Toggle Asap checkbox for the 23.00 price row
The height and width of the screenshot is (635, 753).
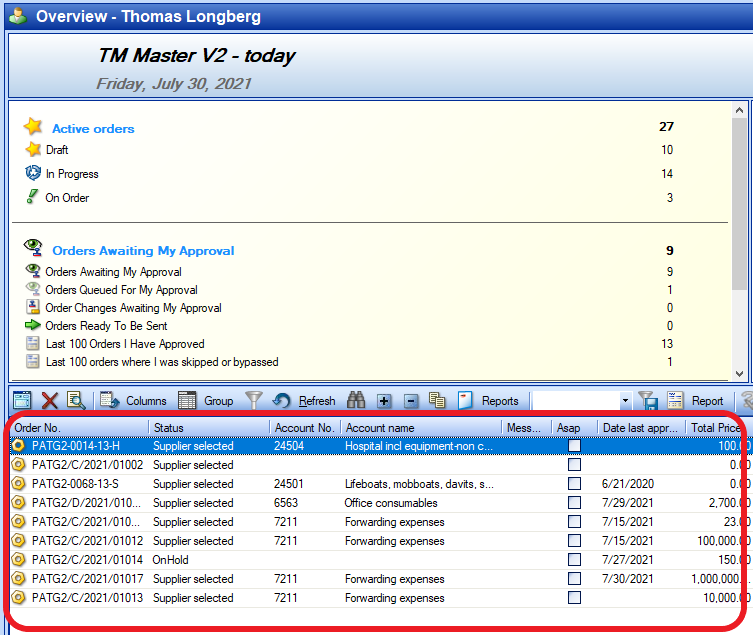574,522
